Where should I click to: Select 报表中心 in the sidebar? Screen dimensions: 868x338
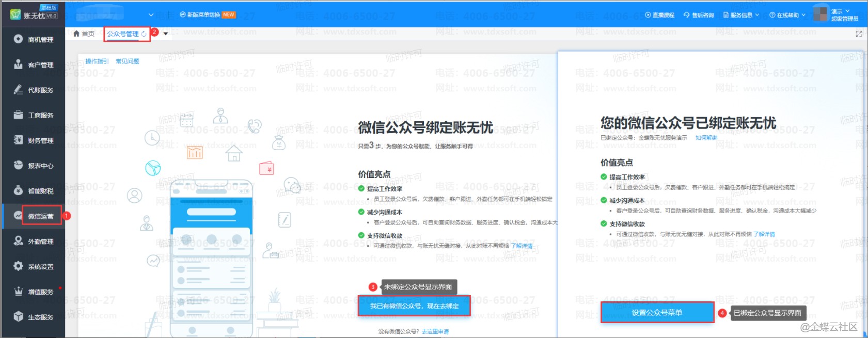coord(34,166)
